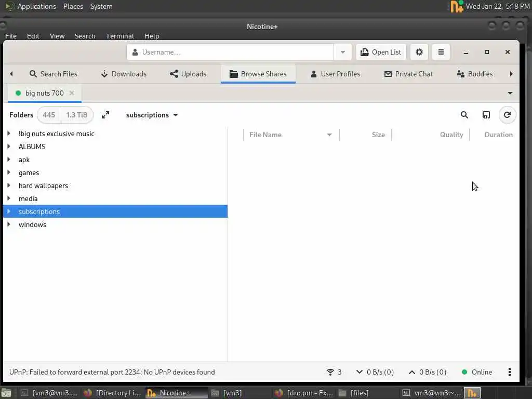
Task: Expand the hard wallpapers folder
Action: point(9,185)
